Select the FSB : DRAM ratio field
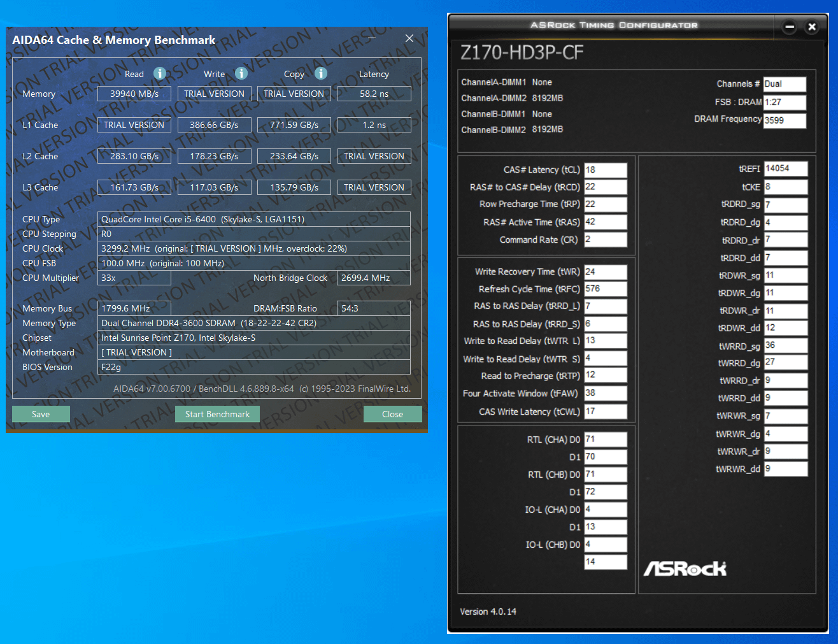Screen dimensions: 838x644 point(785,103)
